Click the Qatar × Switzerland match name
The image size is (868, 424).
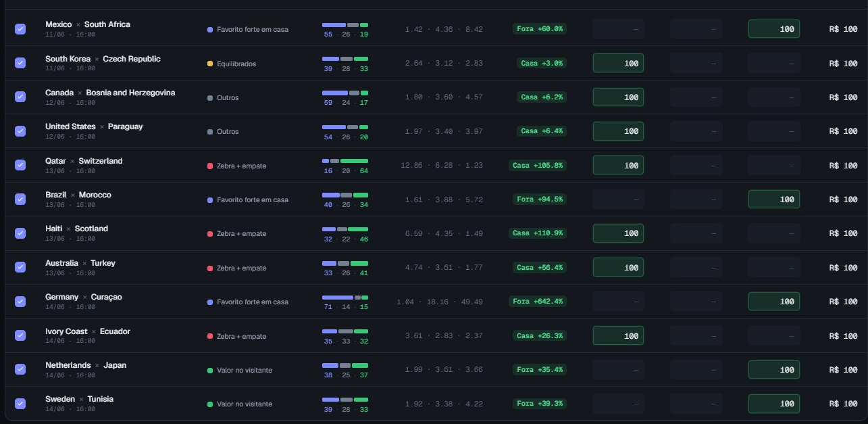click(x=84, y=161)
